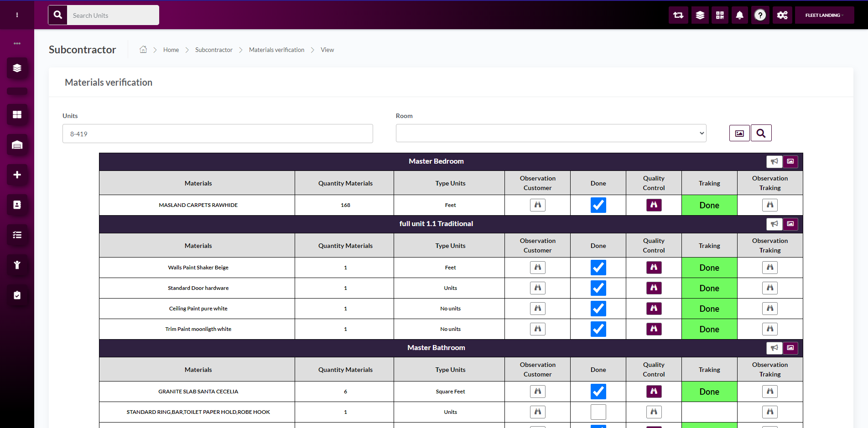
Task: Go to Subcontractor breadcrumb
Action: point(213,50)
